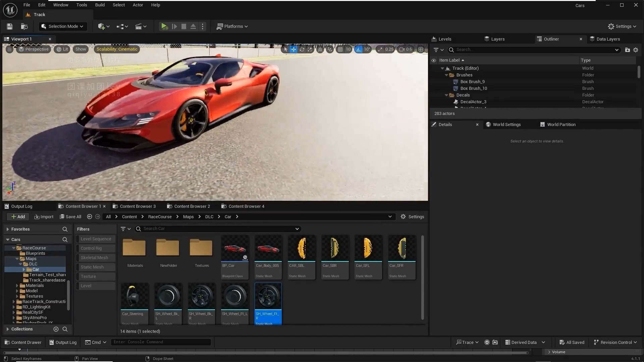Click the Outliner vertical scrollbar
This screenshot has width=644, height=362.
pyautogui.click(x=639, y=72)
